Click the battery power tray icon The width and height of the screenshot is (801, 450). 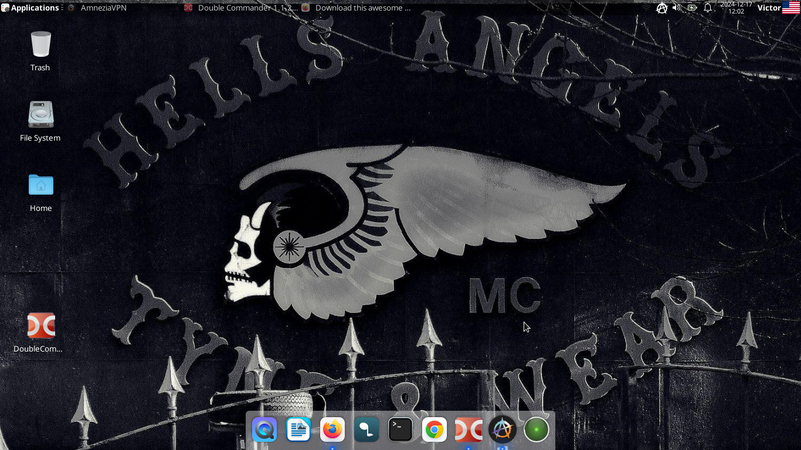[x=692, y=8]
